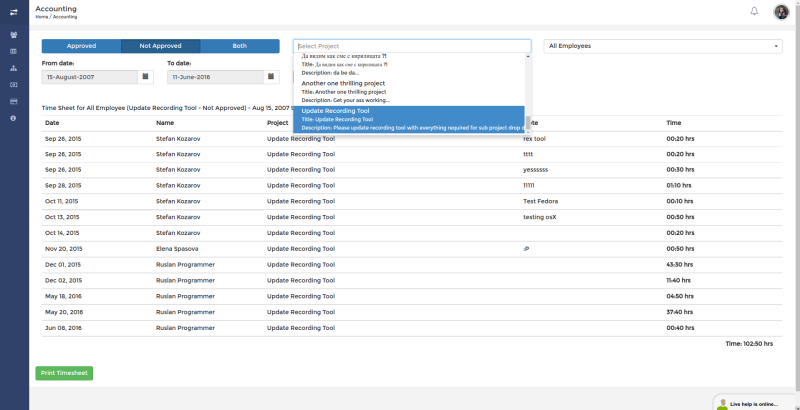This screenshot has width=800, height=410.
Task: Open the Live help is online chat
Action: 754,404
